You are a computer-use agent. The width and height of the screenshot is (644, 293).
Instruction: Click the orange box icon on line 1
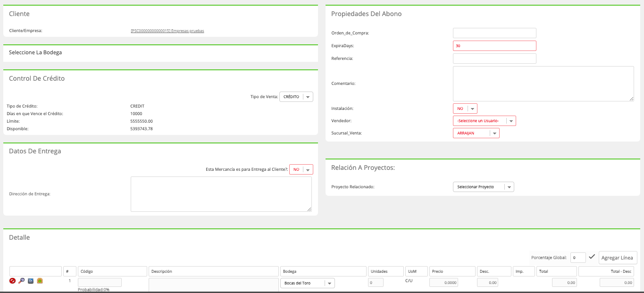[40, 281]
